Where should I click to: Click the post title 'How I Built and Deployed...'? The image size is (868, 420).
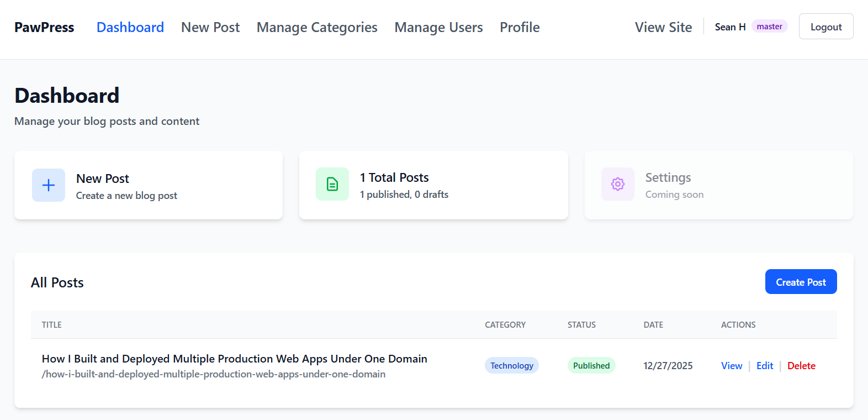(x=235, y=359)
